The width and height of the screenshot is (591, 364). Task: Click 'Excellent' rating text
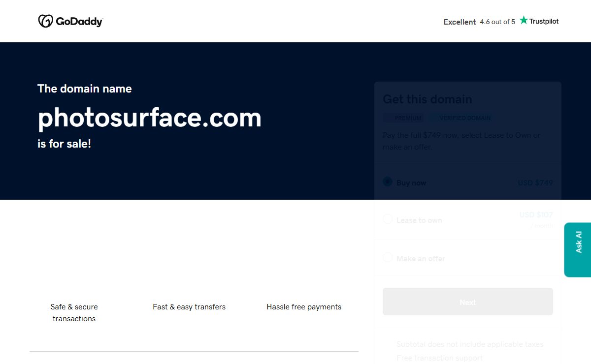click(x=460, y=22)
